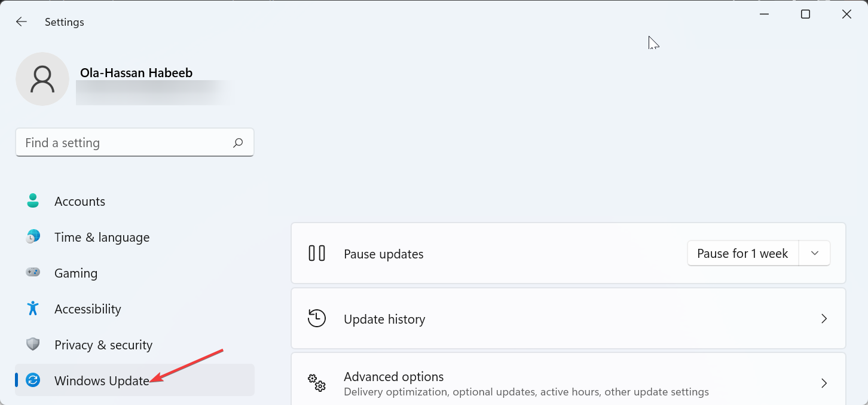Select the Accounts icon in sidebar
Viewport: 868px width, 405px height.
coord(33,201)
